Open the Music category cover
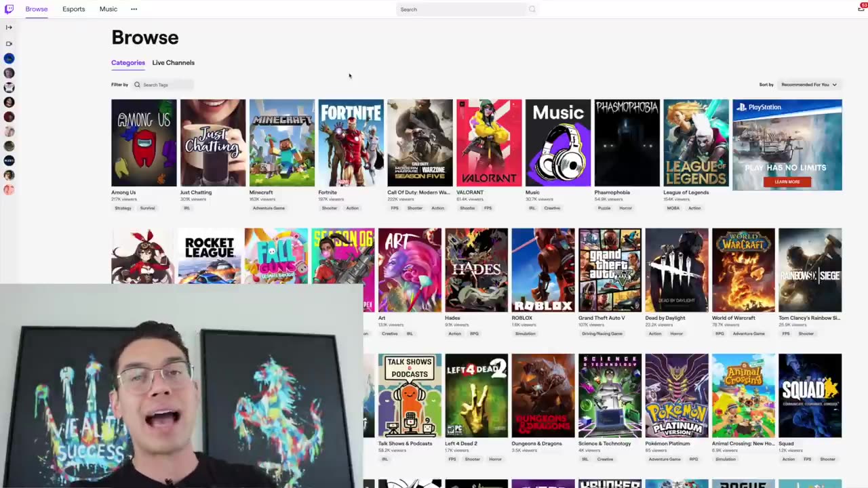This screenshot has width=868, height=488. click(558, 143)
